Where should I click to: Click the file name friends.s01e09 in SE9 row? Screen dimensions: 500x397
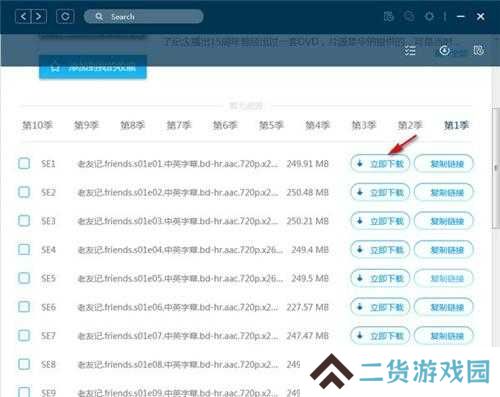178,393
